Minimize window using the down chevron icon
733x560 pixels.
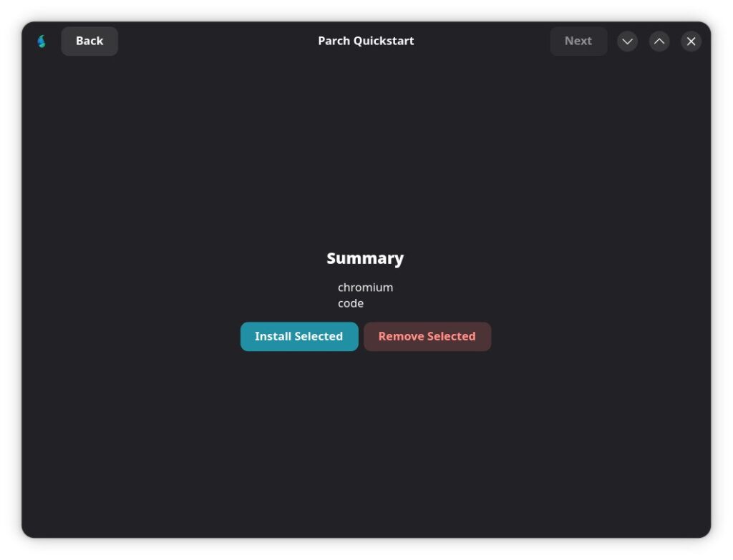pyautogui.click(x=627, y=41)
